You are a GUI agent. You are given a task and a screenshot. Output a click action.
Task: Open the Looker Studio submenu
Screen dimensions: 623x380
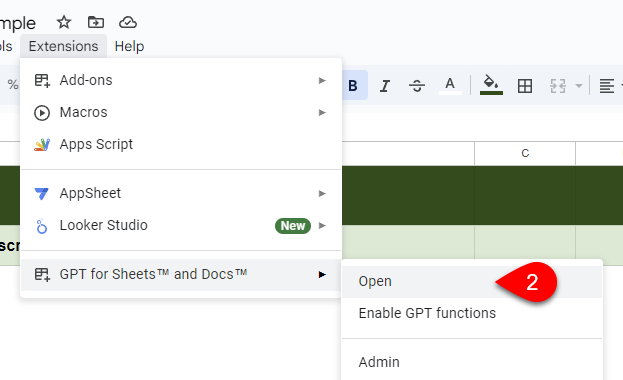pos(181,225)
